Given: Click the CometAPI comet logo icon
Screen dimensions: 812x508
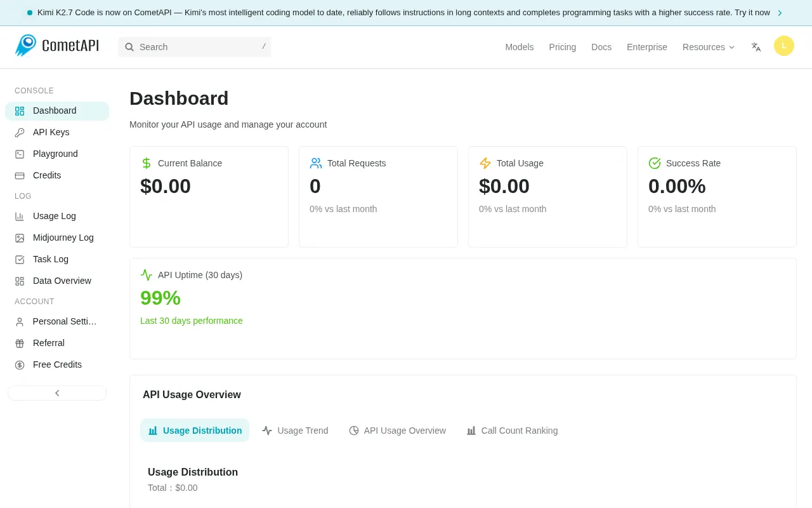Looking at the screenshot, I should (x=26, y=46).
